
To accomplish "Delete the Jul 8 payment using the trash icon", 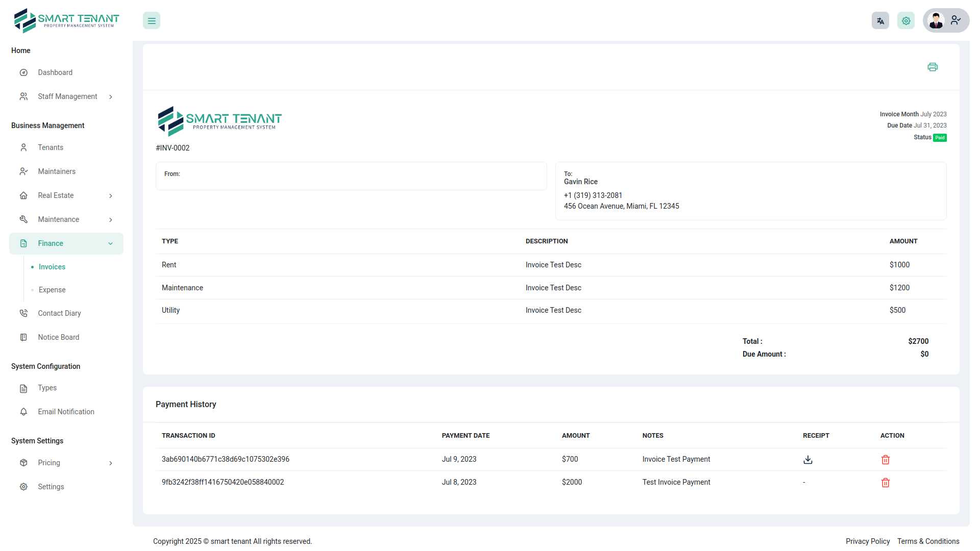I will [886, 483].
